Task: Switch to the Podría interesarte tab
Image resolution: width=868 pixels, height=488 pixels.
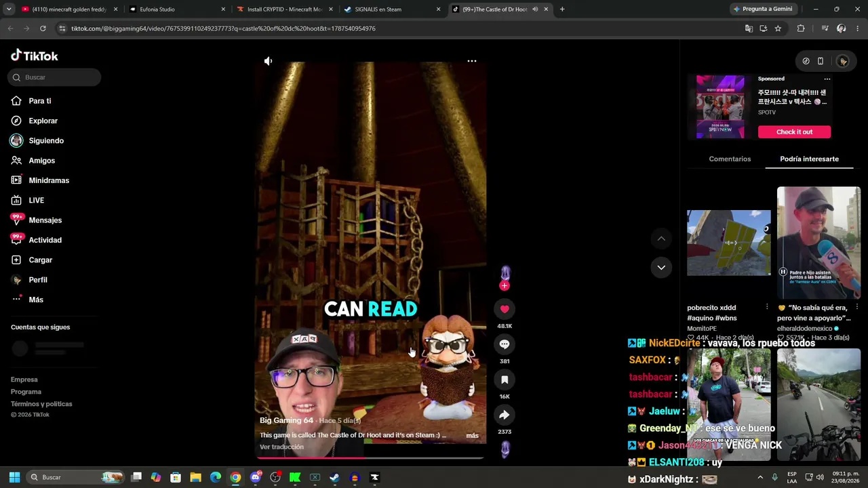Action: click(x=809, y=159)
